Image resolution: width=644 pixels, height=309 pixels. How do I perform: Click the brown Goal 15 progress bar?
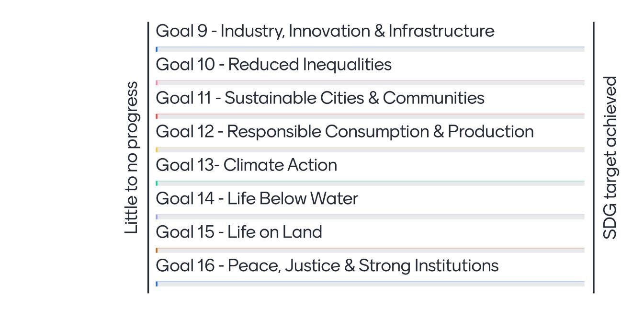370,251
